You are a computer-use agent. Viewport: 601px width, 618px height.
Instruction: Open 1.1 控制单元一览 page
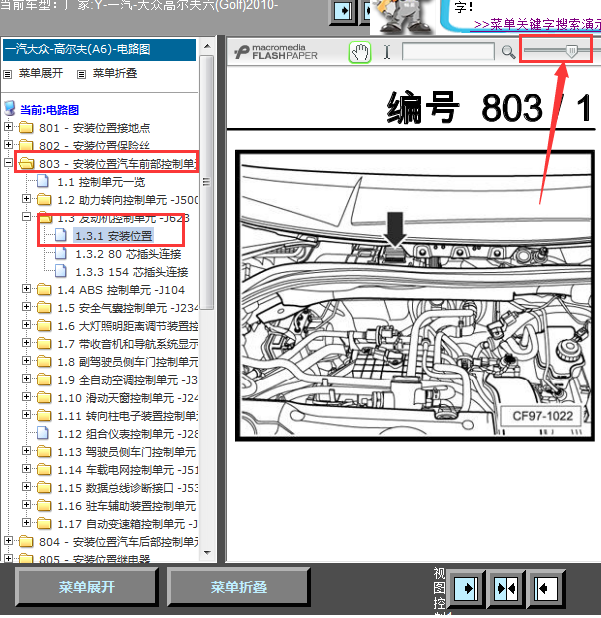[101, 182]
